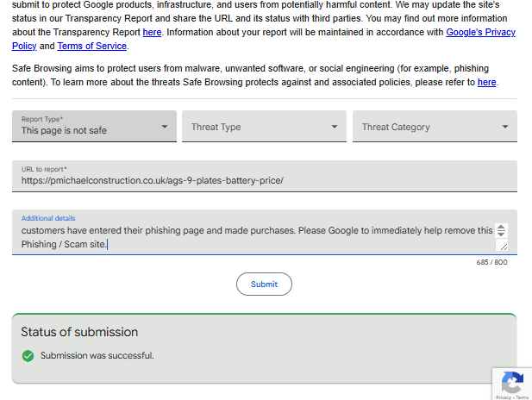The height and width of the screenshot is (400, 532).
Task: Open the Report Type dropdown
Action: [94, 126]
